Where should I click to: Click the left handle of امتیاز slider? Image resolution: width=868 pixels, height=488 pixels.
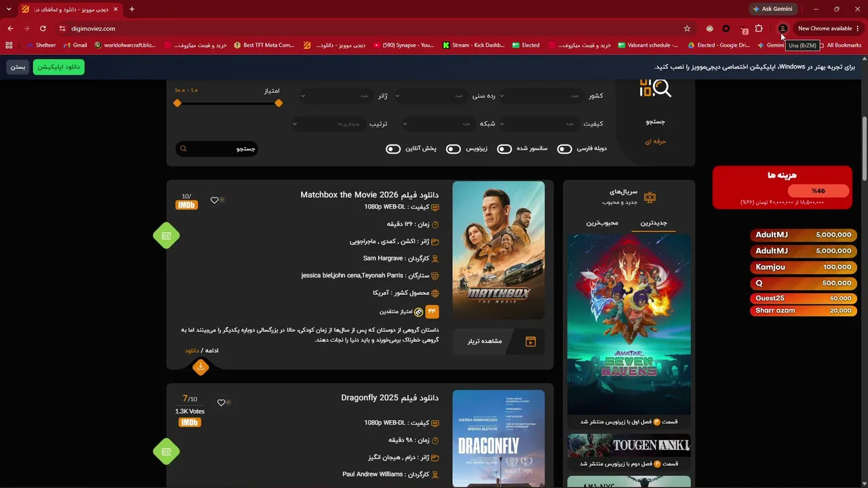(177, 103)
